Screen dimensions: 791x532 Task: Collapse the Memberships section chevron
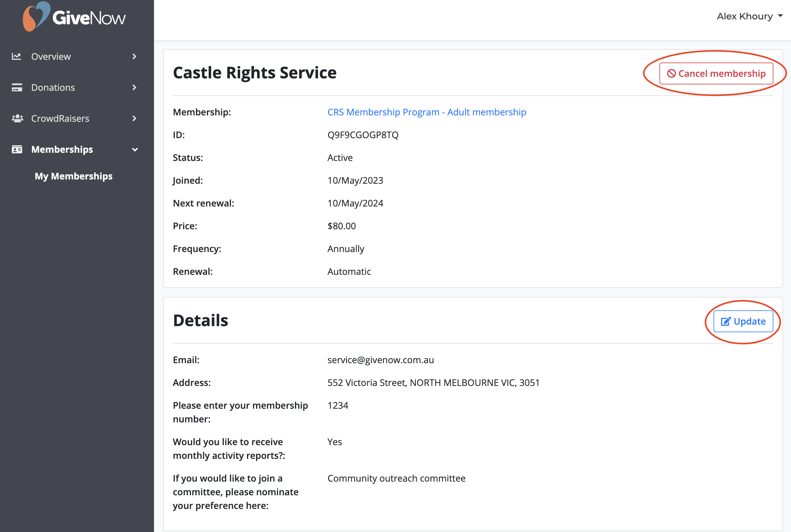(135, 150)
